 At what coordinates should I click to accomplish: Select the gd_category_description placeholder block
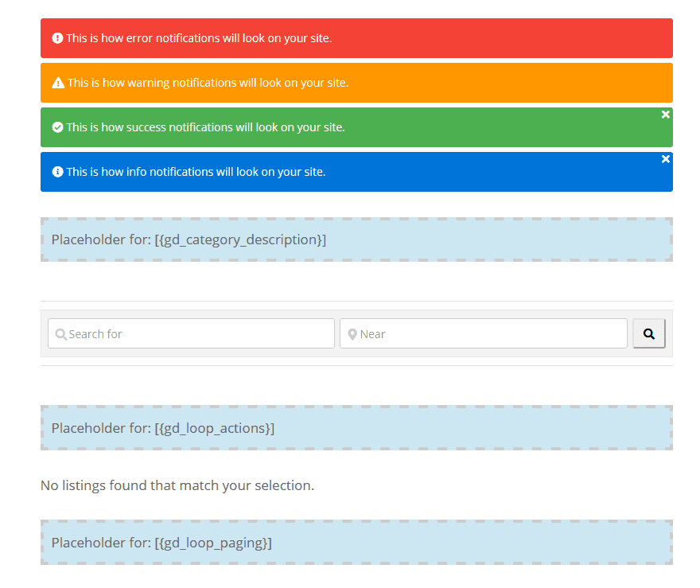(356, 239)
